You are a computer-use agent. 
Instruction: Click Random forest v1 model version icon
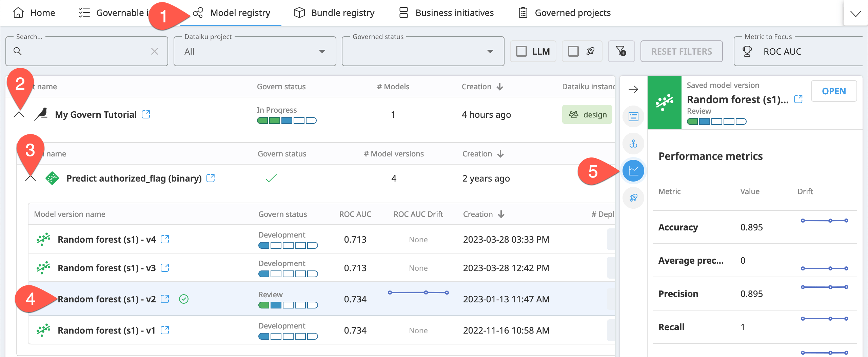click(x=43, y=330)
